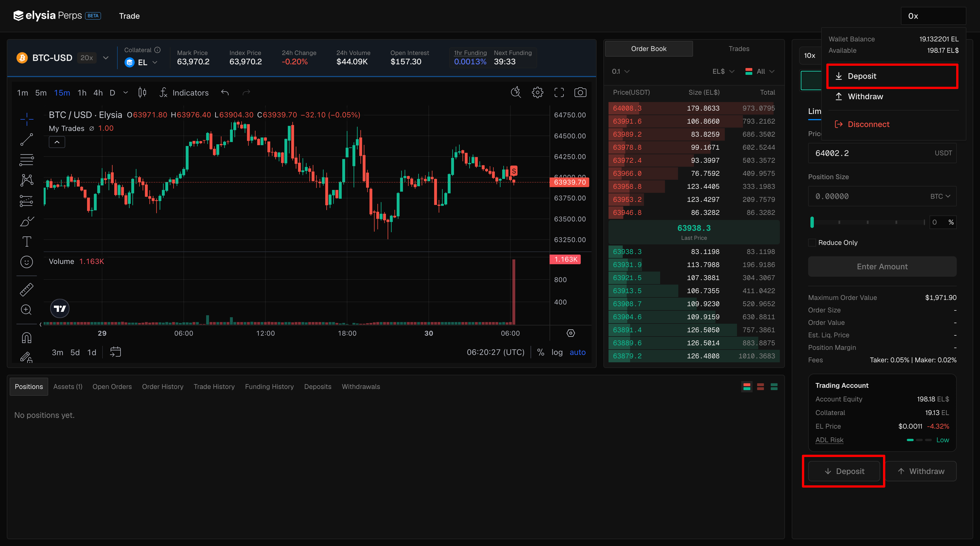Activate the zoom in tool

[x=27, y=310]
